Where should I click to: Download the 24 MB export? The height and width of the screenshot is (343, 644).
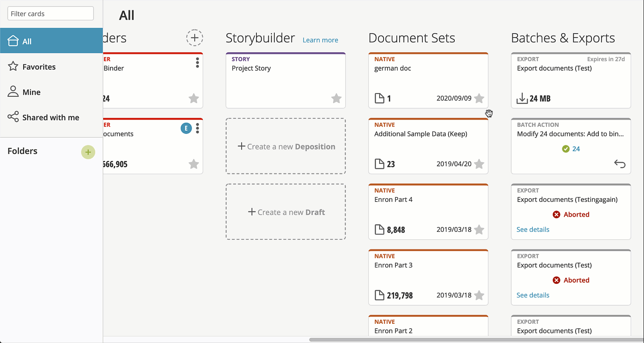click(522, 98)
